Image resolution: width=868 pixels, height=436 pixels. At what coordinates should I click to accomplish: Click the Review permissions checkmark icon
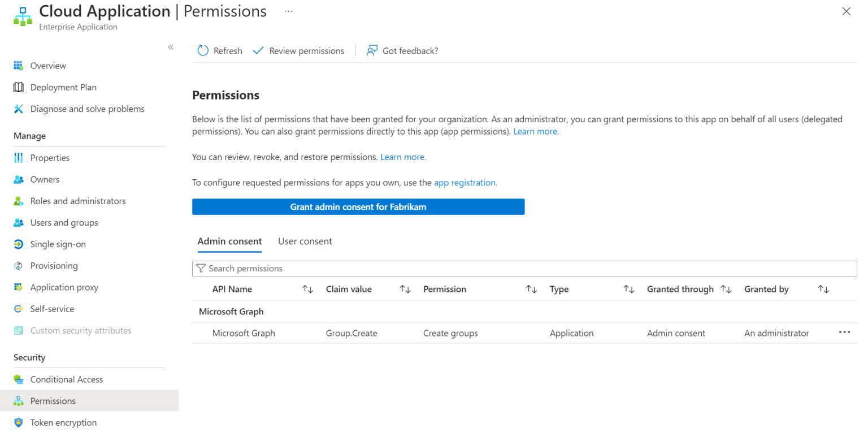pos(258,51)
